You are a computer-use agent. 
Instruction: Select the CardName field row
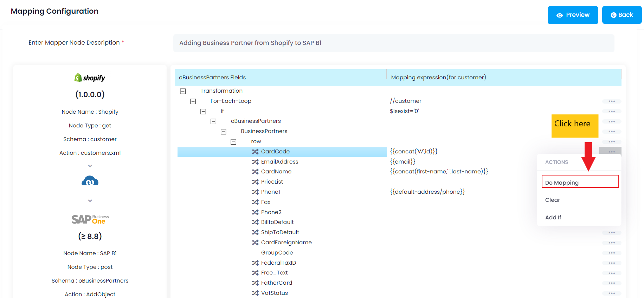[276, 172]
